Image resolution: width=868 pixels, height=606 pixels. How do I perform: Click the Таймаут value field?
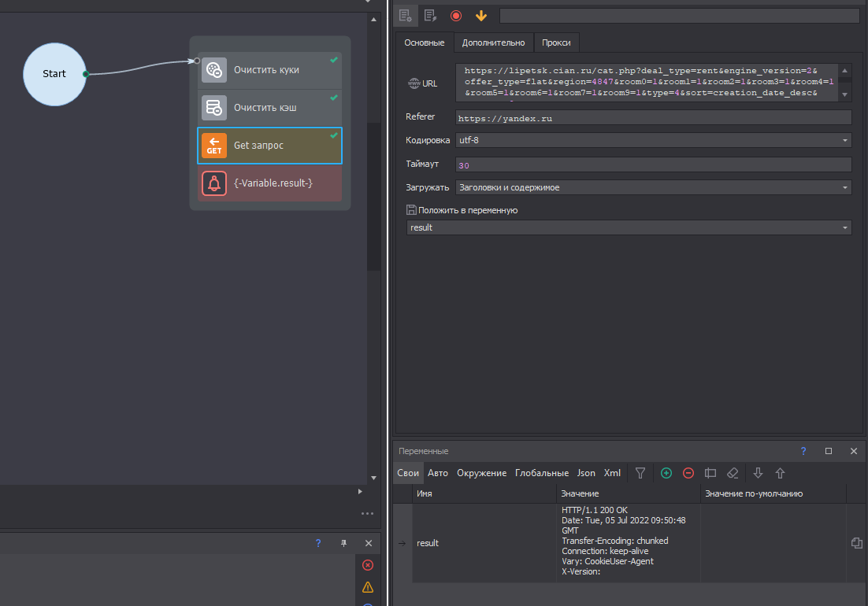point(654,164)
